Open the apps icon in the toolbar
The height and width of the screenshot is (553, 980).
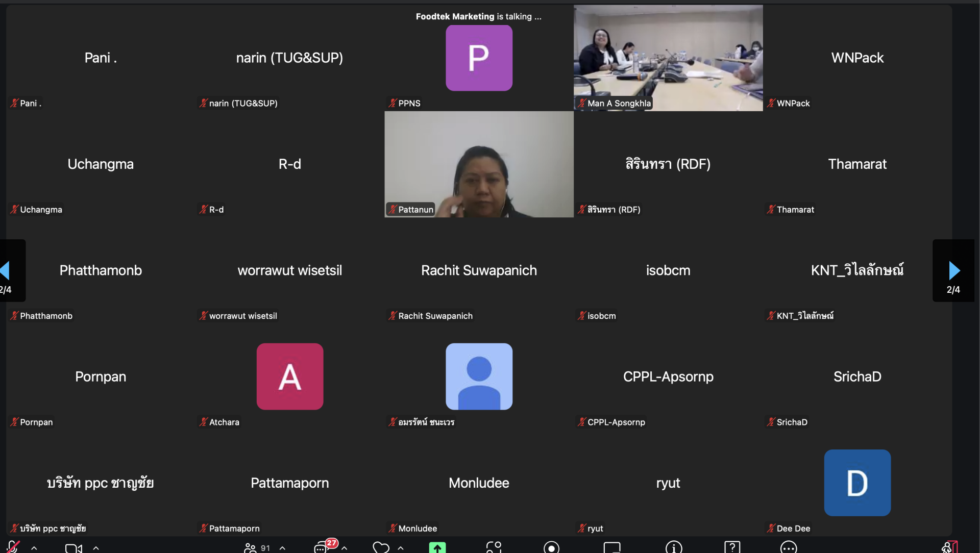pos(494,548)
